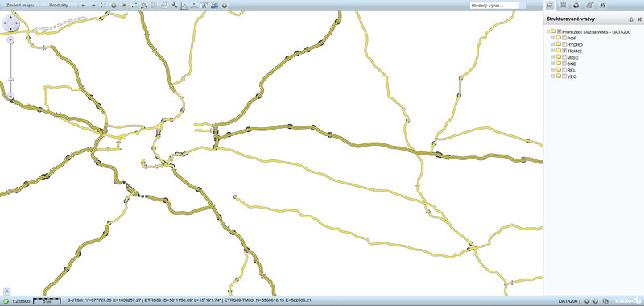Click the zoom-out minus button on map
This screenshot has height=306, width=644.
point(10,97)
